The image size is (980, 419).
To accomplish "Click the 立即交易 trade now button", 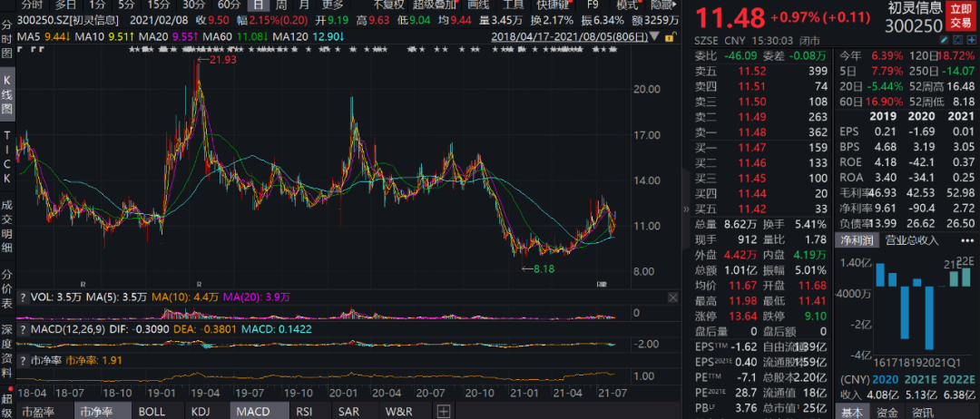I will [961, 17].
